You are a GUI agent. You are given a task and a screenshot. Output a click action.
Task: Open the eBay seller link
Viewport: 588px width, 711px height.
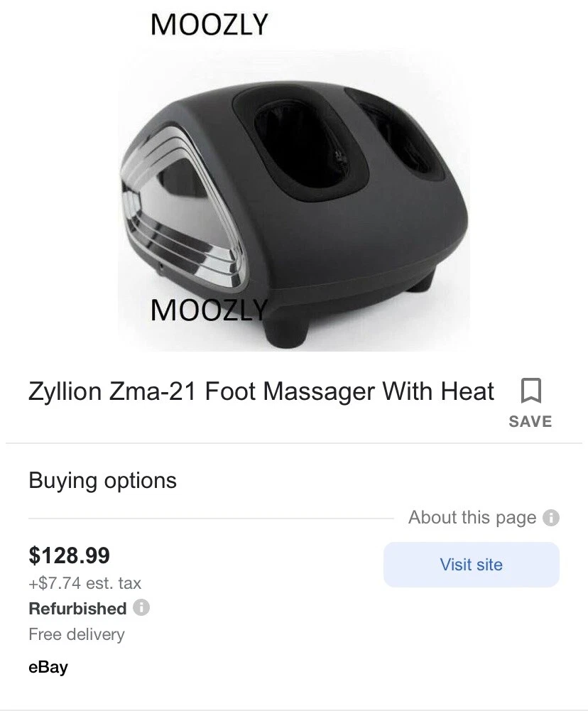pos(48,668)
